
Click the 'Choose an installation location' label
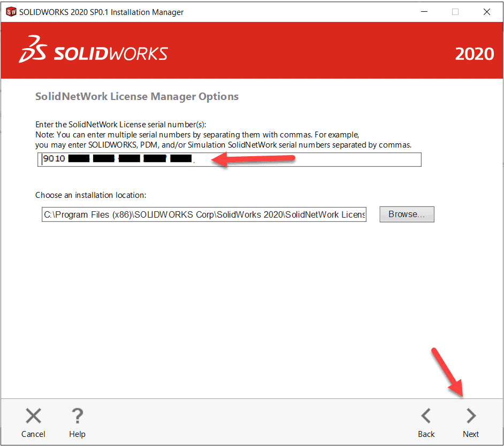click(x=91, y=196)
